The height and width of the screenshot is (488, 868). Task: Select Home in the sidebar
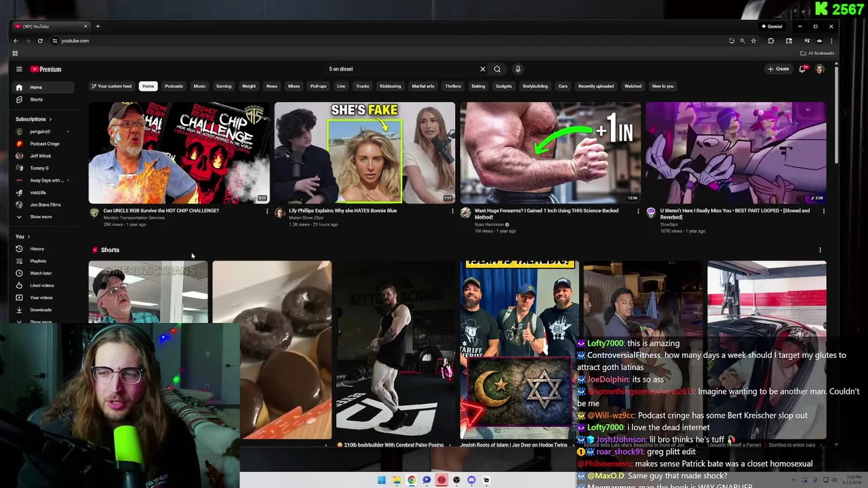tap(43, 87)
